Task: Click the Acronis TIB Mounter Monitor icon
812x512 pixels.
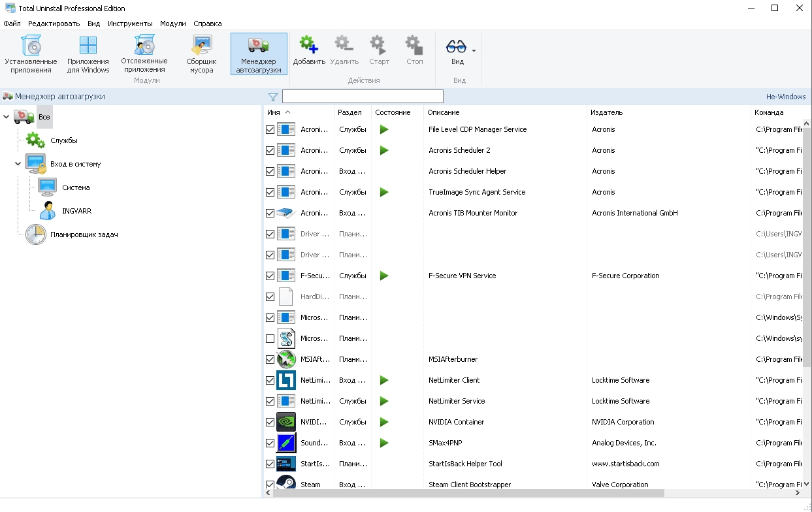Action: [x=286, y=213]
